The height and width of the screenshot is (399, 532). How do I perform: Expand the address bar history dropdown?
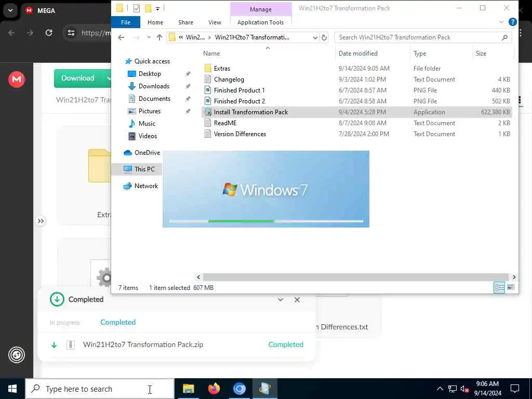pos(315,37)
